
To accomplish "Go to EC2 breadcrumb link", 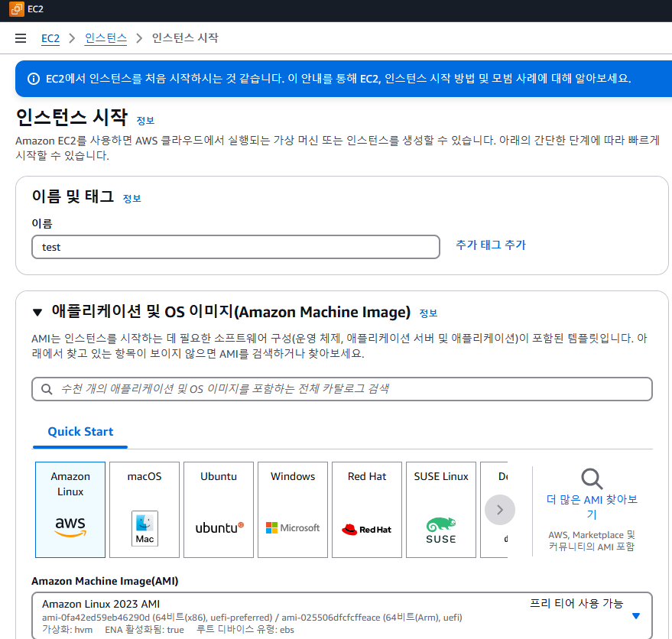I will click(50, 38).
